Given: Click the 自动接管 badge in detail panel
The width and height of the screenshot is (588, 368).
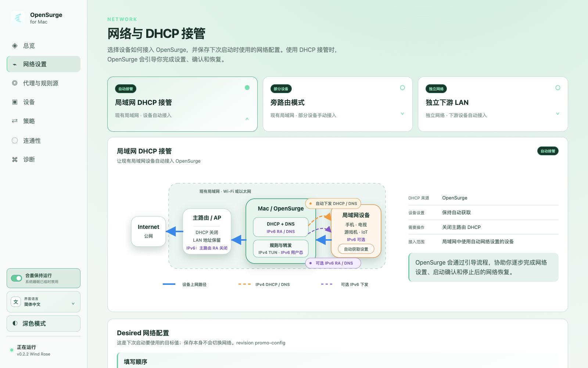Looking at the screenshot, I should 548,151.
